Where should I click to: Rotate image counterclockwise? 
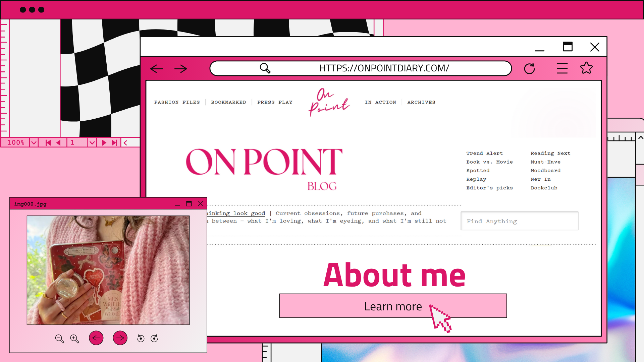tap(141, 339)
